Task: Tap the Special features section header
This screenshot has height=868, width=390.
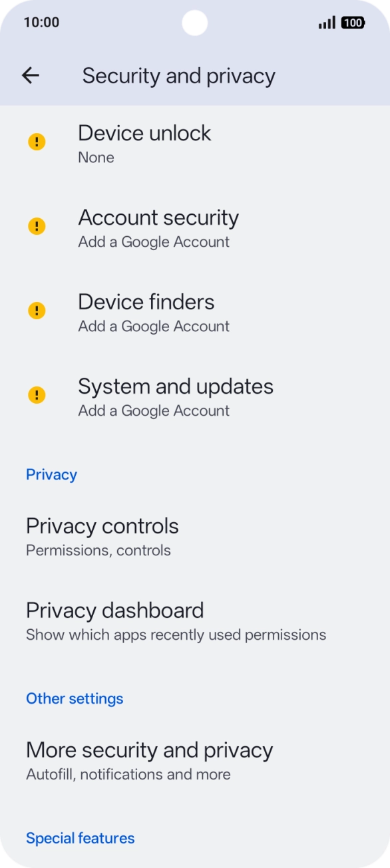Action: [x=80, y=838]
